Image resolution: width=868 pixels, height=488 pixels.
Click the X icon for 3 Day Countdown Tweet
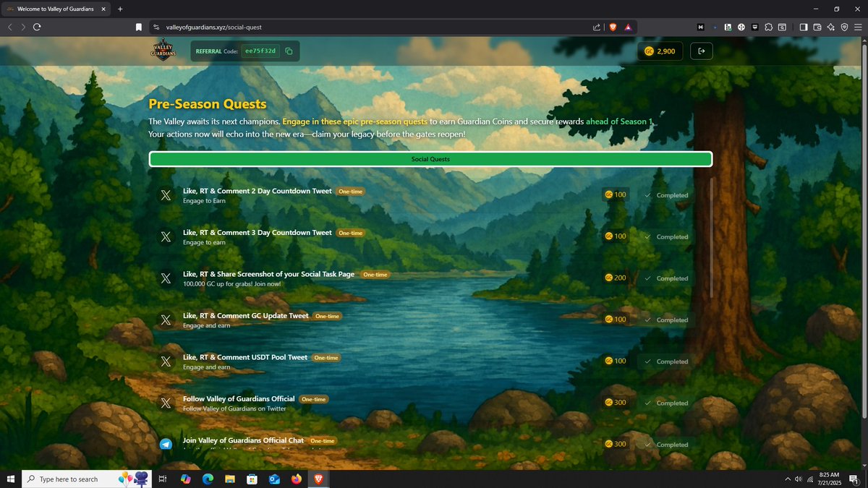[166, 236]
